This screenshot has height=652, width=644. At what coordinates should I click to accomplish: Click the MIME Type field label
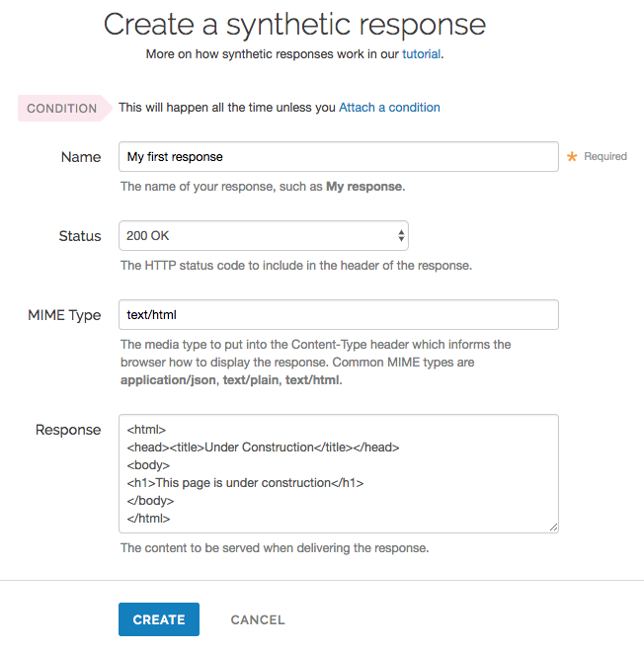[x=64, y=315]
